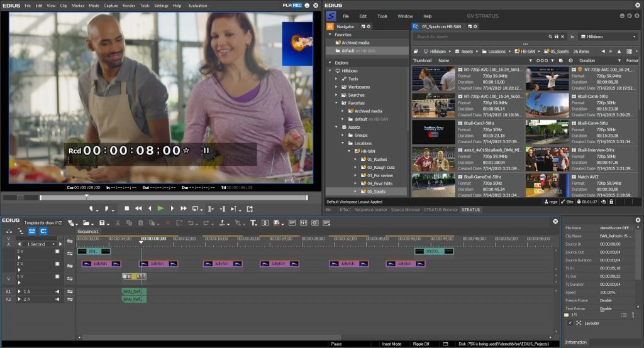Select the Sequence1 timeline tab
Image resolution: width=644 pixels, height=348 pixels.
coord(88,231)
